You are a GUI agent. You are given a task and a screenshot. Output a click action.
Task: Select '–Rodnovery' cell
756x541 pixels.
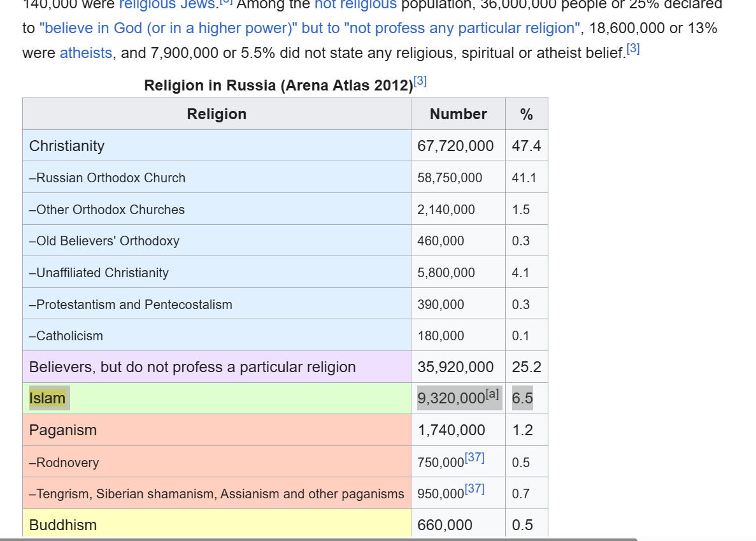(x=217, y=462)
